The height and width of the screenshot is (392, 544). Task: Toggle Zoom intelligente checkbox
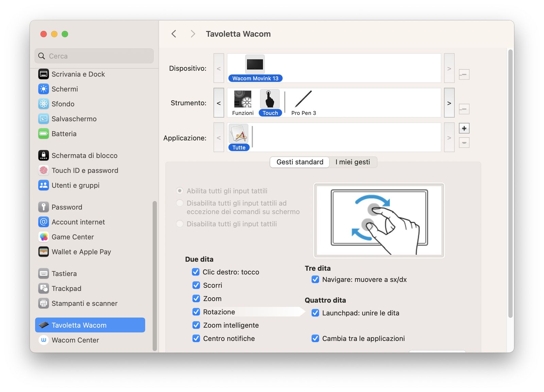(196, 325)
